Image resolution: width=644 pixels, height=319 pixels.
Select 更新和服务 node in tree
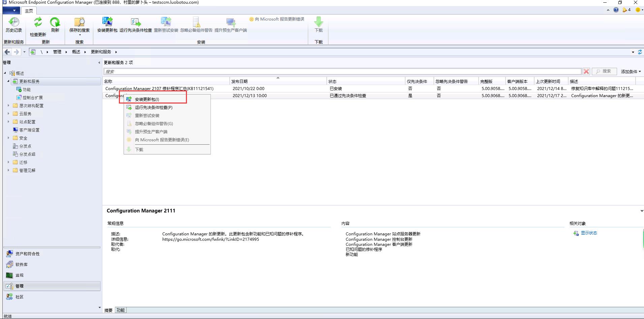(x=29, y=82)
